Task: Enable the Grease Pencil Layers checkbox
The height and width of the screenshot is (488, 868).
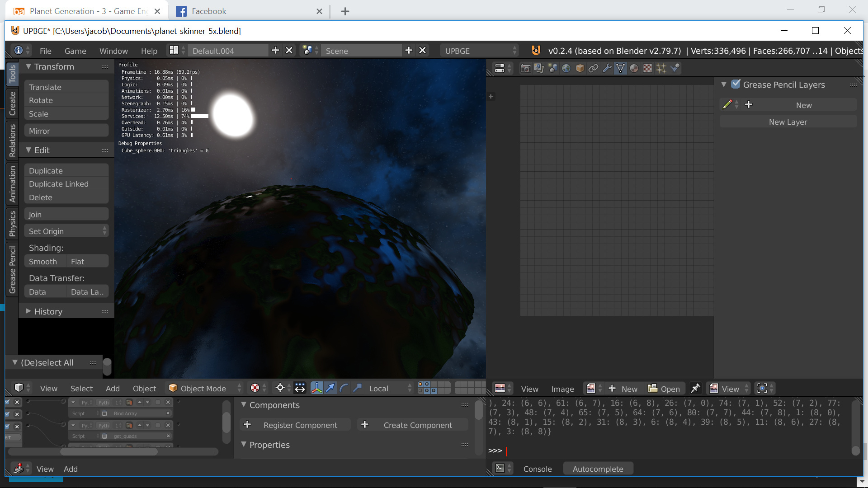Action: pyautogui.click(x=736, y=84)
